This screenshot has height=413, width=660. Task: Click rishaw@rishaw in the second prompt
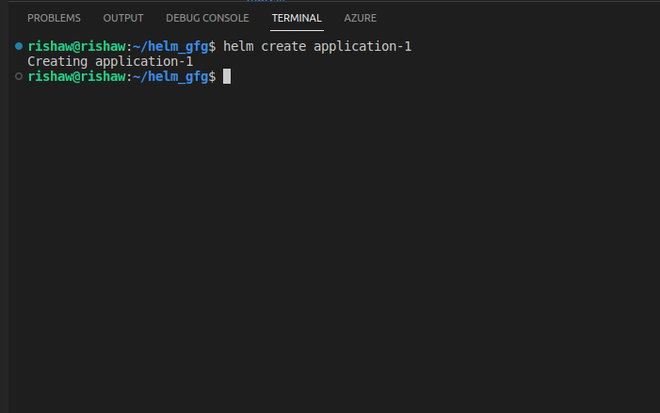(x=77, y=76)
